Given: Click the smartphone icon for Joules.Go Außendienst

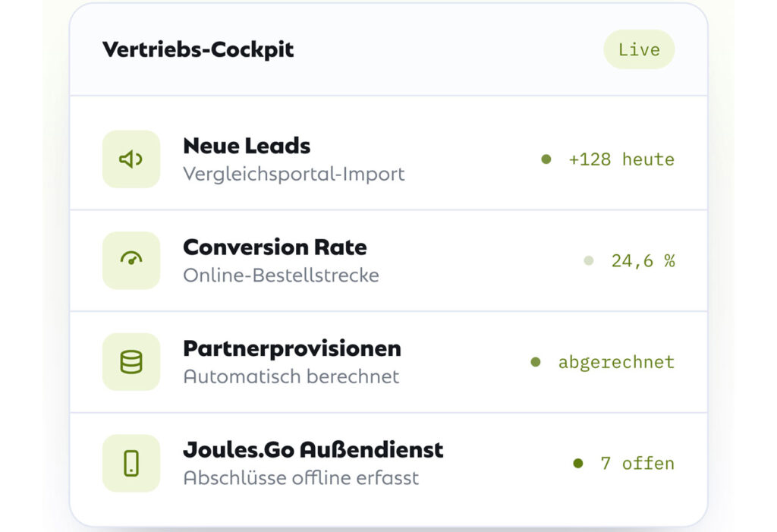Looking at the screenshot, I should coord(131,463).
